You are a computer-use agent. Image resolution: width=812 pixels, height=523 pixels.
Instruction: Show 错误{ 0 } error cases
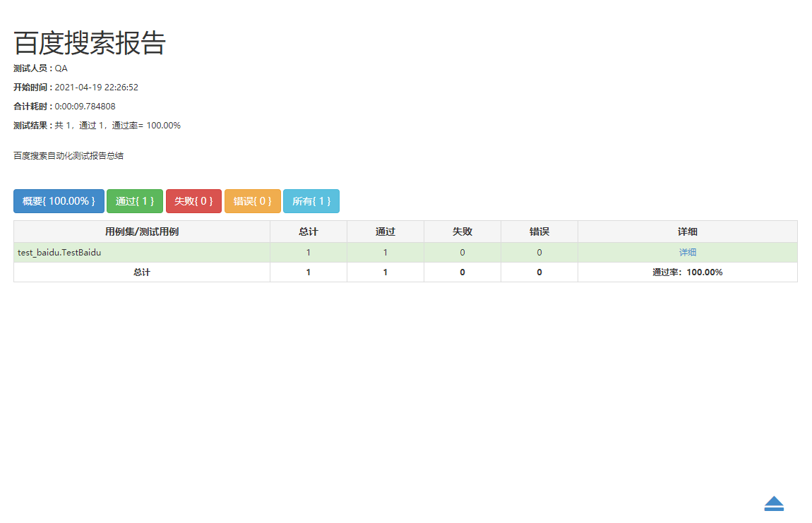coord(253,201)
